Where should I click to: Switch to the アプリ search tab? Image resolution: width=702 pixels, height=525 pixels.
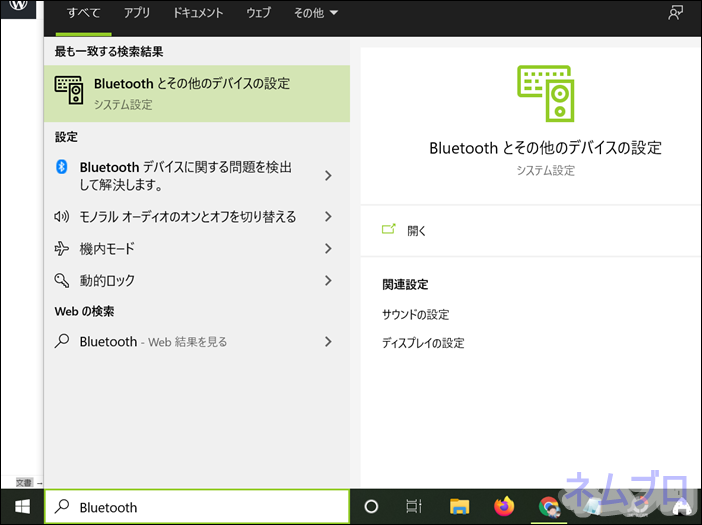[137, 14]
